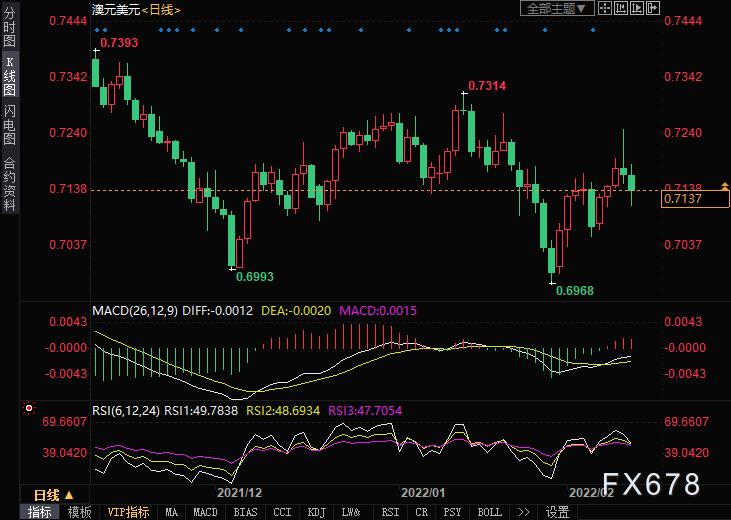Open 设置 indicator settings
This screenshot has width=731, height=520.
[x=557, y=512]
